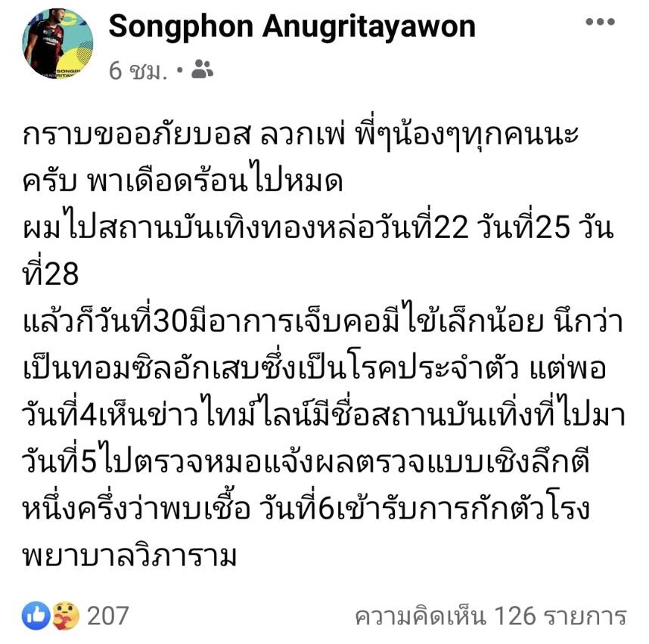The height and width of the screenshot is (644, 649).
Task: Click the line starting 'วันที่5ไปตรวจ'
Action: 306,462
